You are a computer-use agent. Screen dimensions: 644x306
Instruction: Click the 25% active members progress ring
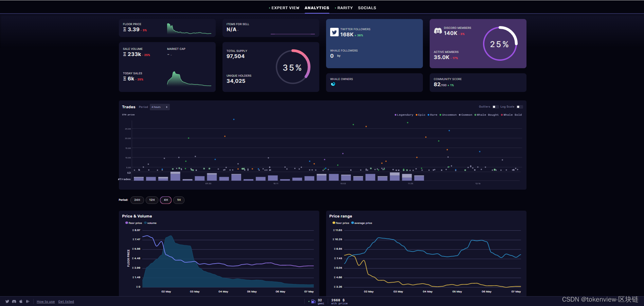coord(500,43)
